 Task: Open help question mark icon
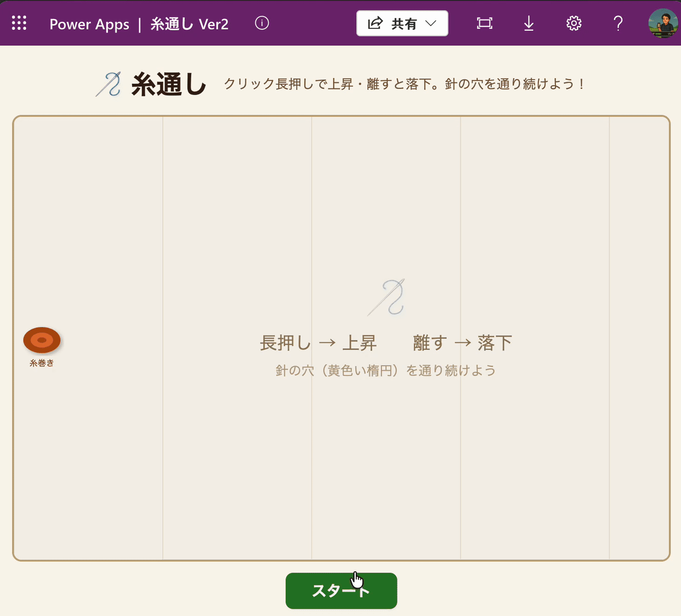pyautogui.click(x=618, y=23)
